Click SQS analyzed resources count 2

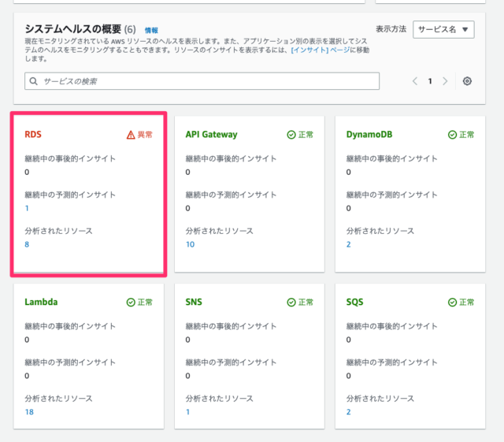348,412
